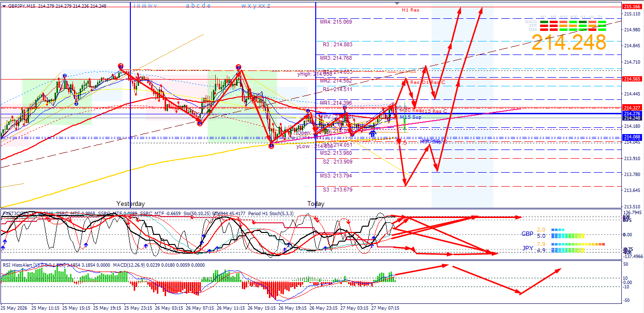
Task: Select the MR1: 214.396 pivot label
Action: click(x=336, y=103)
